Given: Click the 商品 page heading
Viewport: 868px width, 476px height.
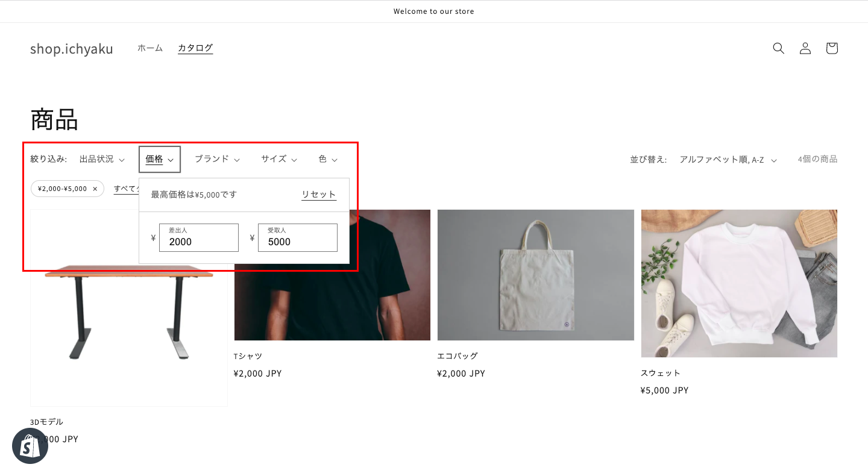Looking at the screenshot, I should tap(54, 119).
